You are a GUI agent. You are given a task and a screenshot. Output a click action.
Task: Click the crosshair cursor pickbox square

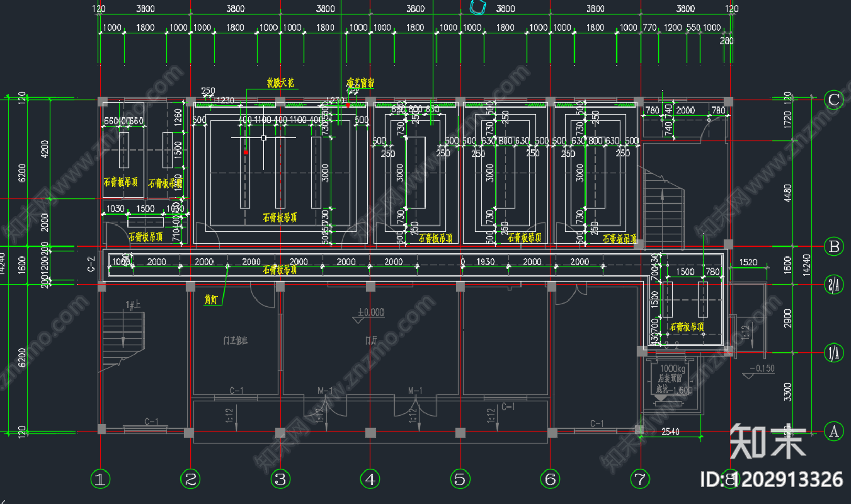pyautogui.click(x=264, y=137)
